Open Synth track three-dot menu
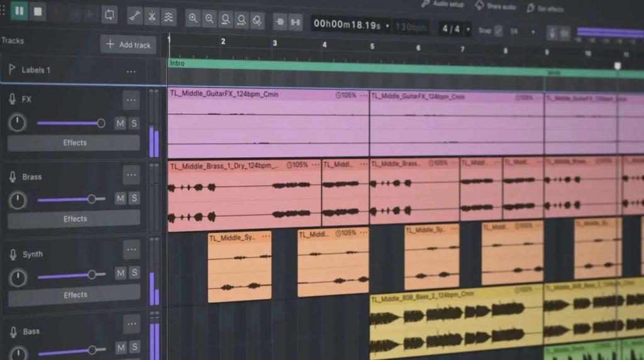Image resolution: width=644 pixels, height=360 pixels. (x=131, y=249)
